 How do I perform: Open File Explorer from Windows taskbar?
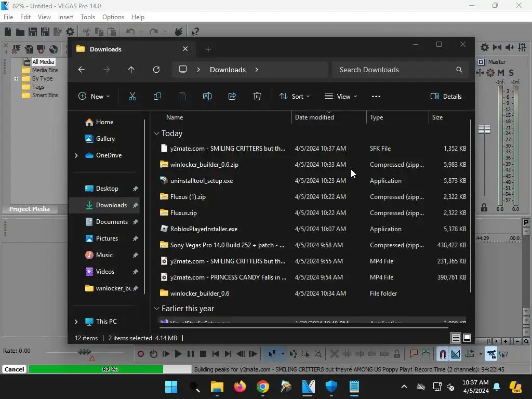[x=217, y=387]
